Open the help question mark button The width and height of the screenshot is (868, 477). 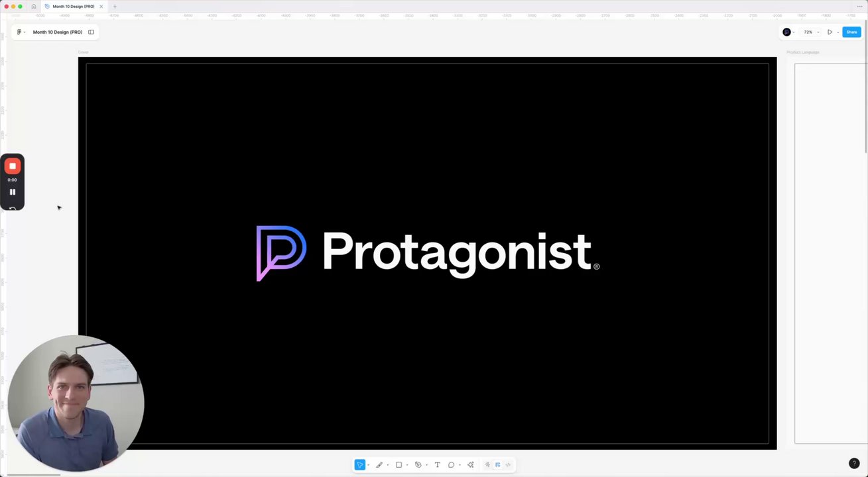[x=854, y=464]
